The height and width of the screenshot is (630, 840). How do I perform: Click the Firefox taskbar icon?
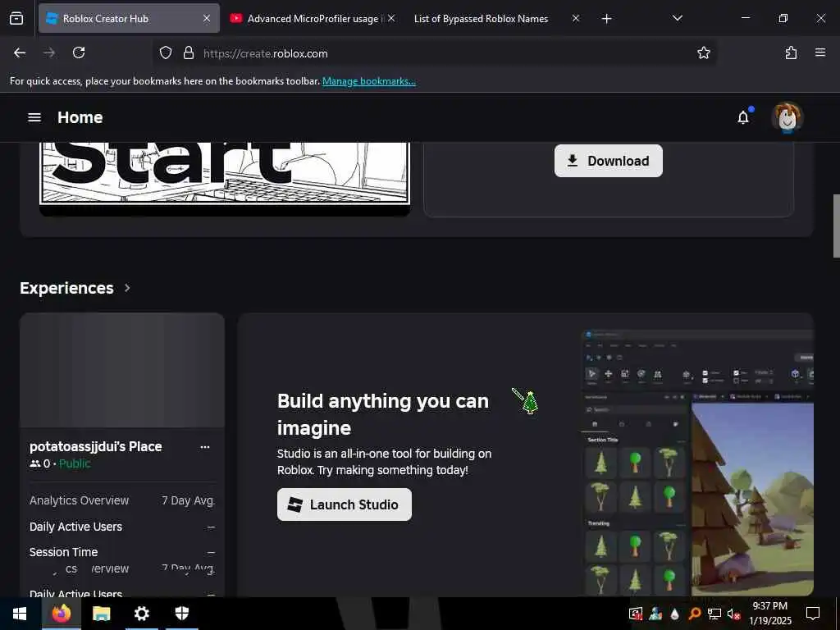61,614
